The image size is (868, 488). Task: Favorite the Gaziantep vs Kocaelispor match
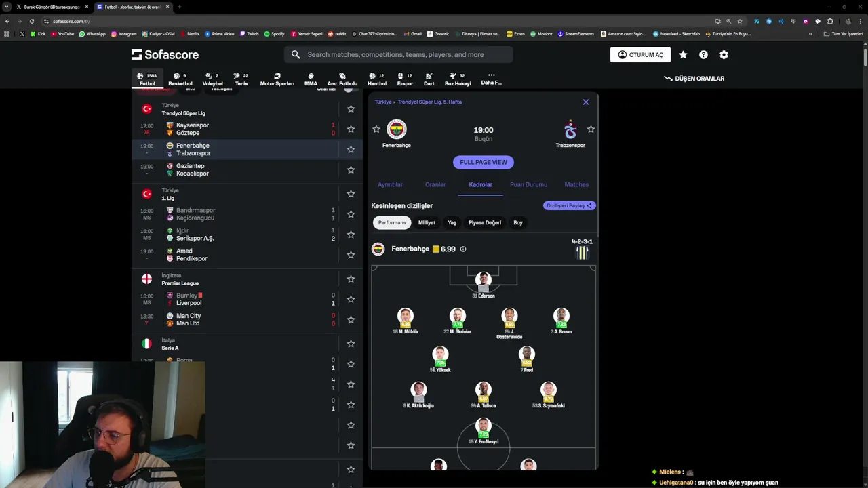point(351,169)
